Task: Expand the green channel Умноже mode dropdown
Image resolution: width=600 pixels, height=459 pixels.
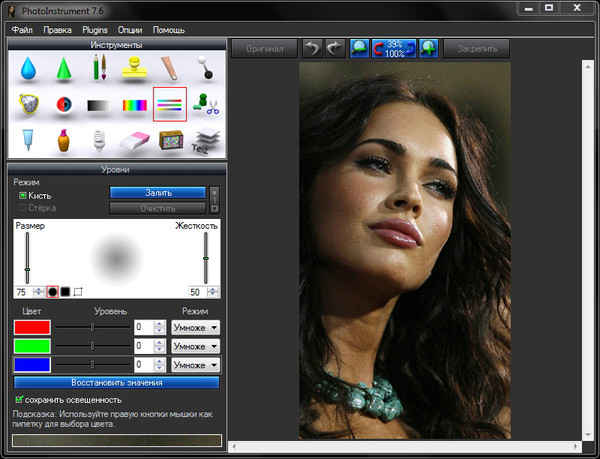Action: coord(196,346)
